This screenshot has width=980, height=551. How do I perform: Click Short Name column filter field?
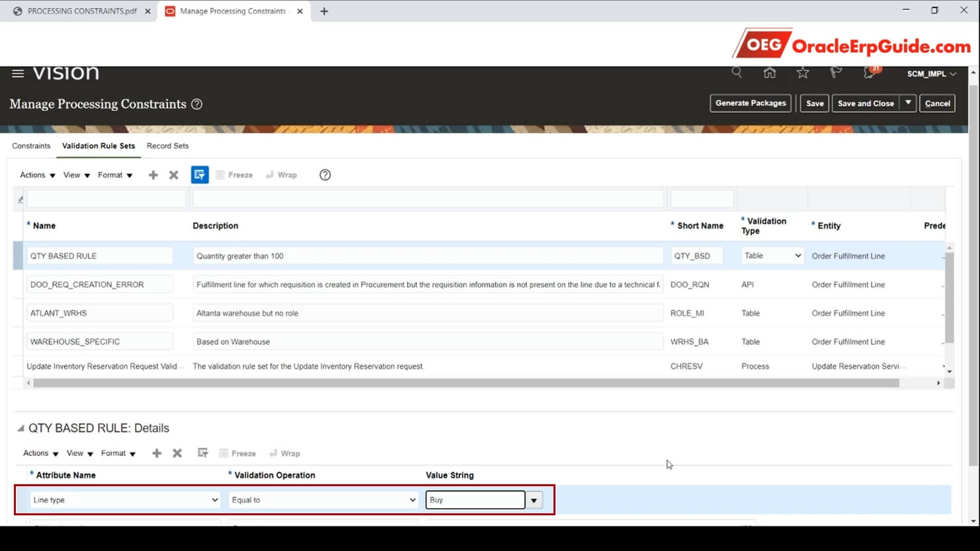(702, 198)
